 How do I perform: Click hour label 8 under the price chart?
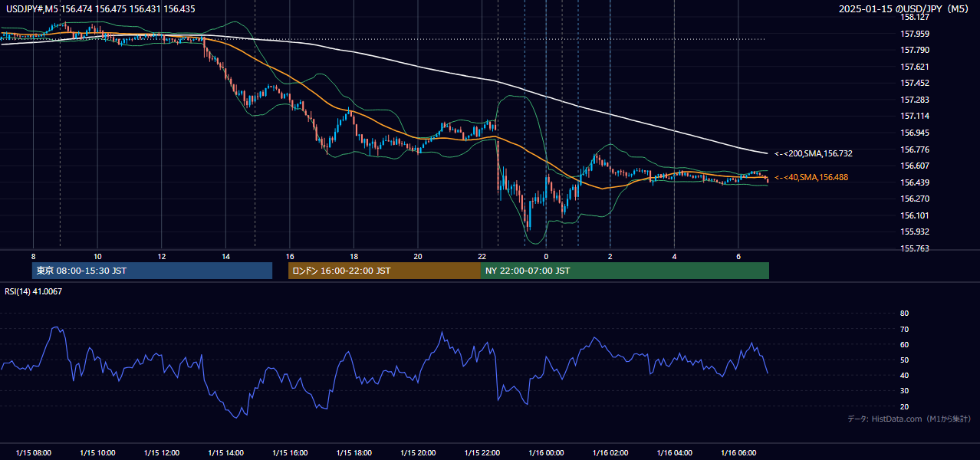tap(33, 256)
